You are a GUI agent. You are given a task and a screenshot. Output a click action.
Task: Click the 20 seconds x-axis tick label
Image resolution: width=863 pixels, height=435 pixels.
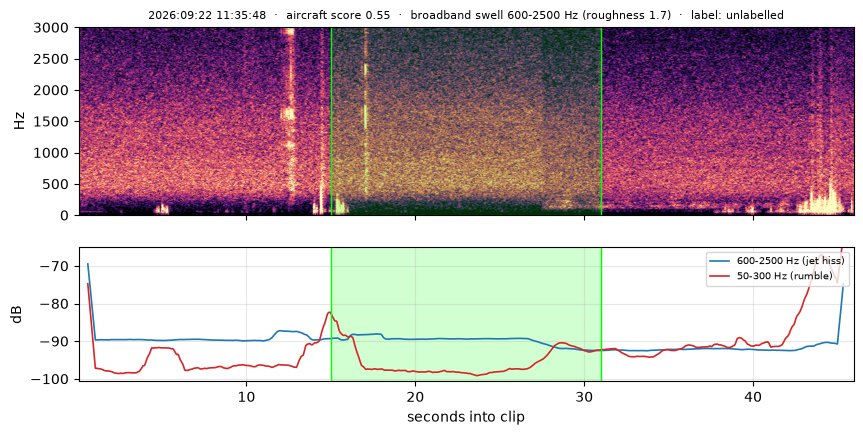[416, 396]
